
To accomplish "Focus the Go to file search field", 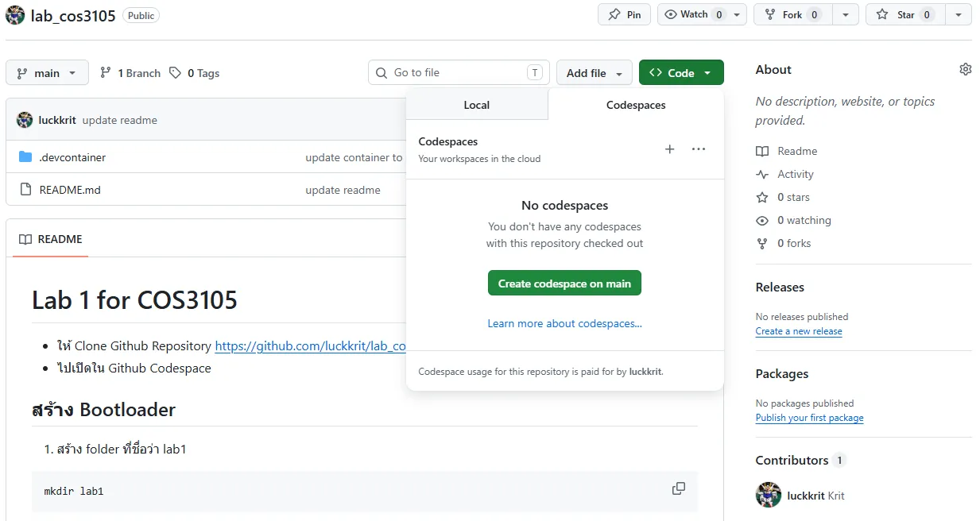I will (459, 72).
